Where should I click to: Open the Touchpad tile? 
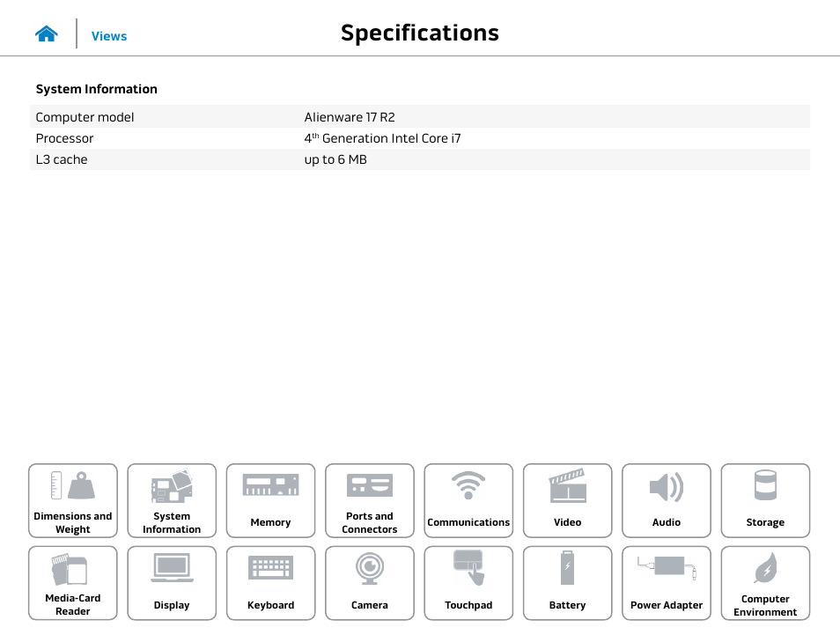coord(468,583)
